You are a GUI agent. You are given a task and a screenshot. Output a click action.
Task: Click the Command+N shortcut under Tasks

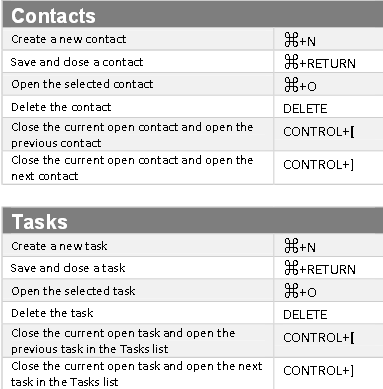[x=300, y=246]
